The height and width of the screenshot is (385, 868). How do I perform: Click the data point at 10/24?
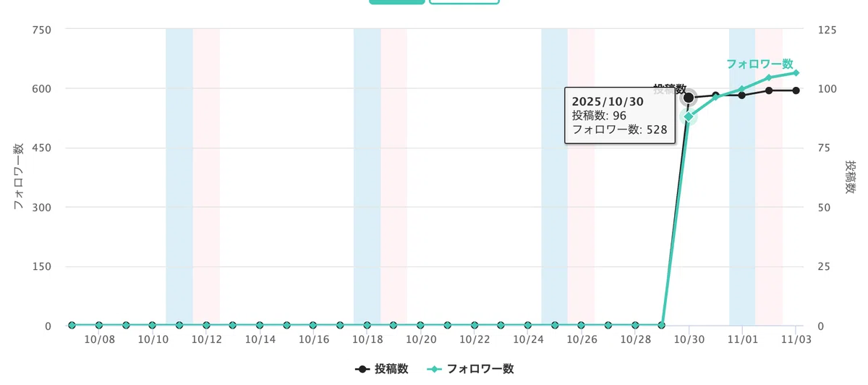528,326
